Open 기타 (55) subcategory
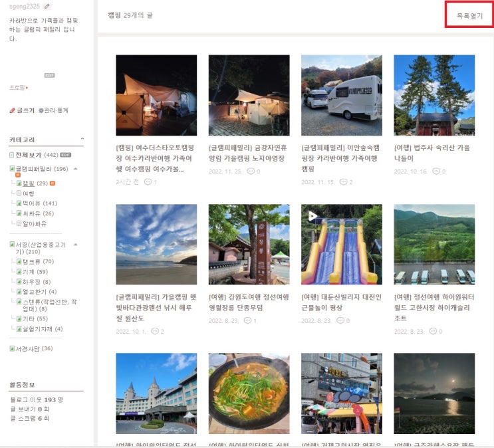 [33, 318]
